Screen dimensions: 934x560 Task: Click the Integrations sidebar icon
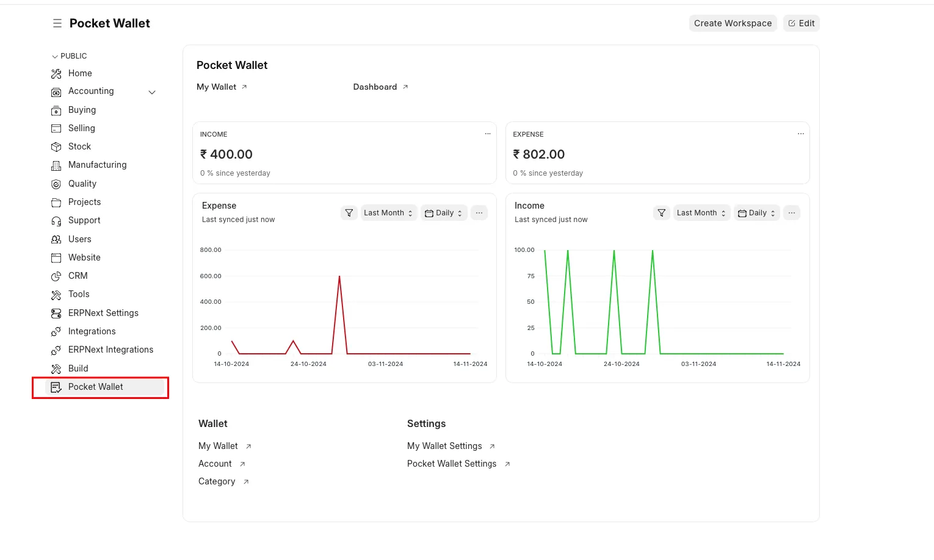coord(56,332)
